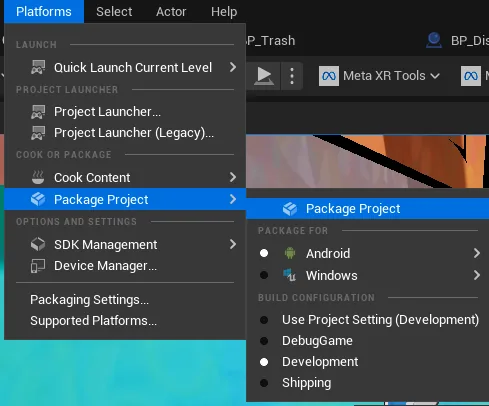Click the Quick Launch Current Level gamepad icon
This screenshot has height=406, width=489.
pos(38,67)
